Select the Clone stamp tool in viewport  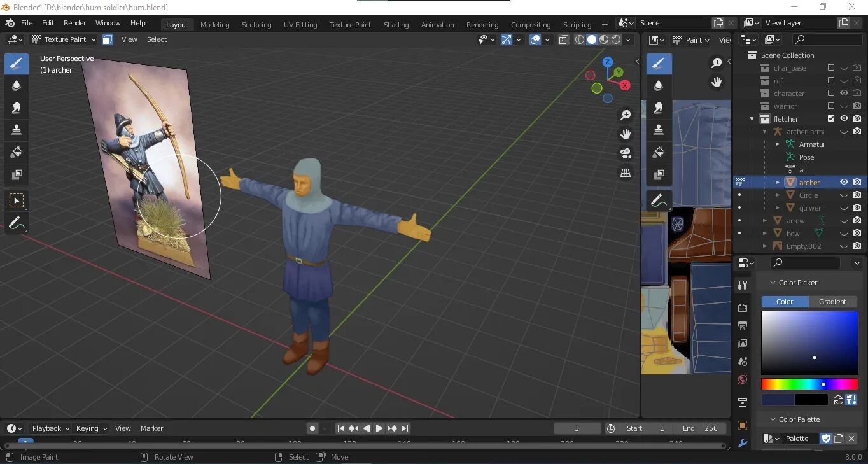[x=17, y=130]
